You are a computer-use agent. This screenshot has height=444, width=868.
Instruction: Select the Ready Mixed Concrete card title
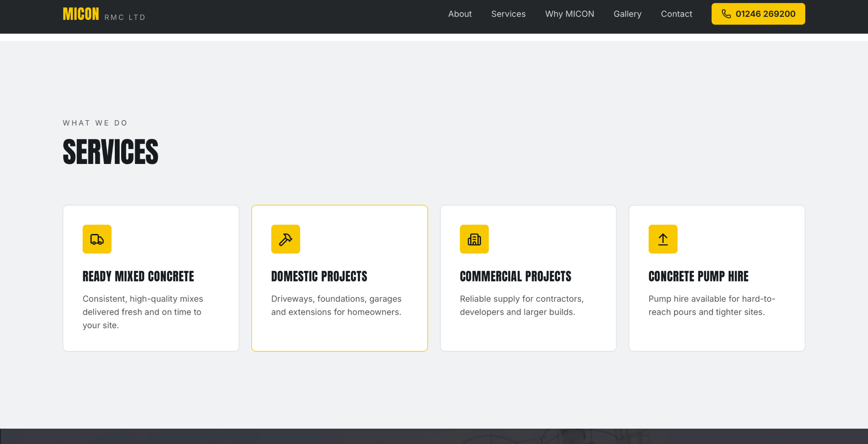click(x=138, y=276)
